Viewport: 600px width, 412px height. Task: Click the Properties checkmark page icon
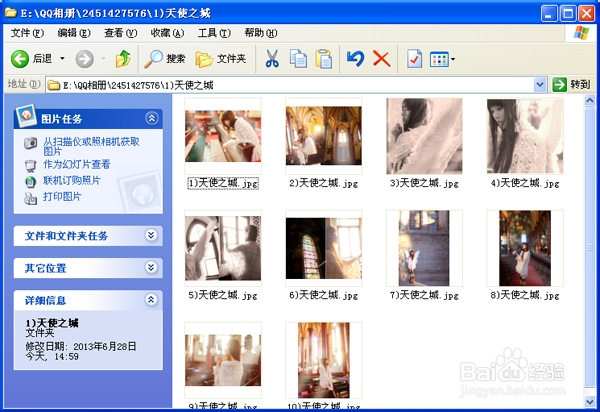(x=414, y=59)
